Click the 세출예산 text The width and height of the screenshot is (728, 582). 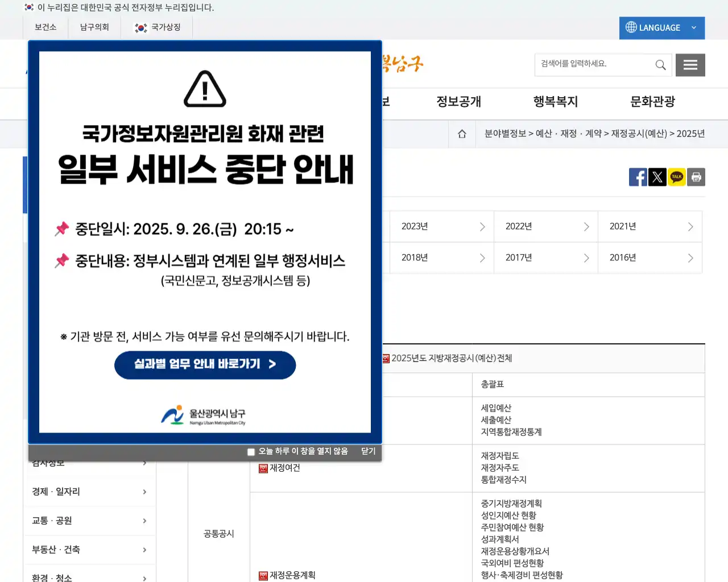pyautogui.click(x=497, y=420)
